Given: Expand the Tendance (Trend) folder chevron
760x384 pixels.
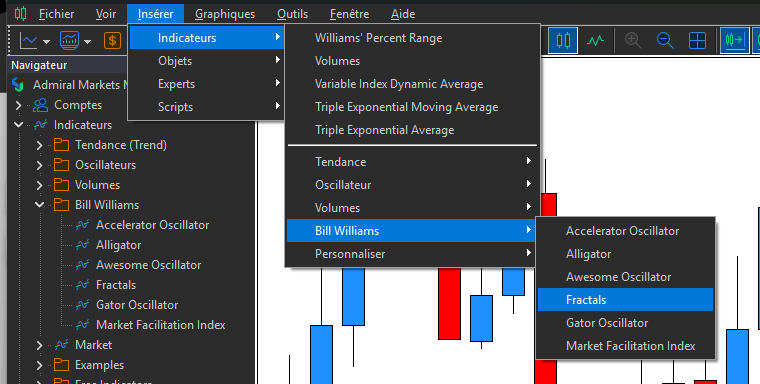Looking at the screenshot, I should 40,144.
